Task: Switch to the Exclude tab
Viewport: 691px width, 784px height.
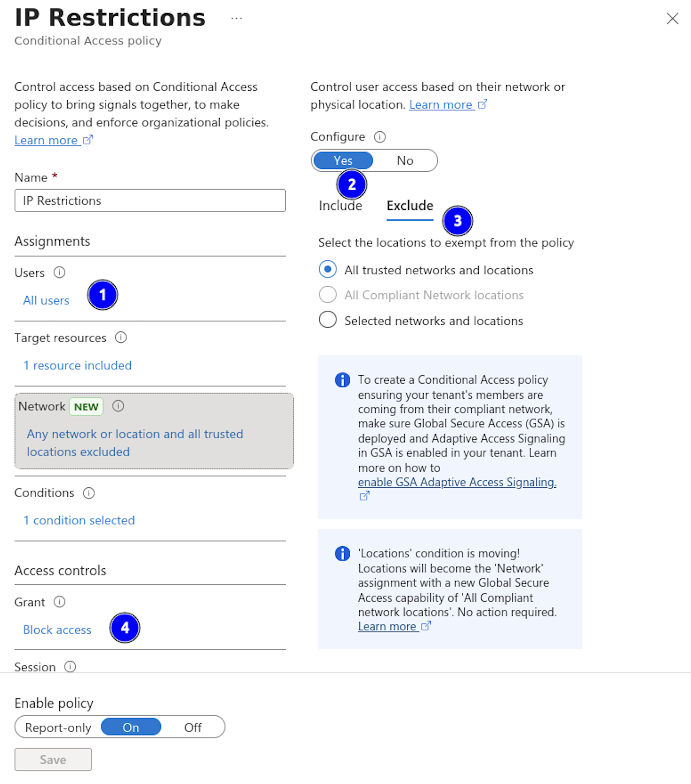Action: (x=410, y=206)
